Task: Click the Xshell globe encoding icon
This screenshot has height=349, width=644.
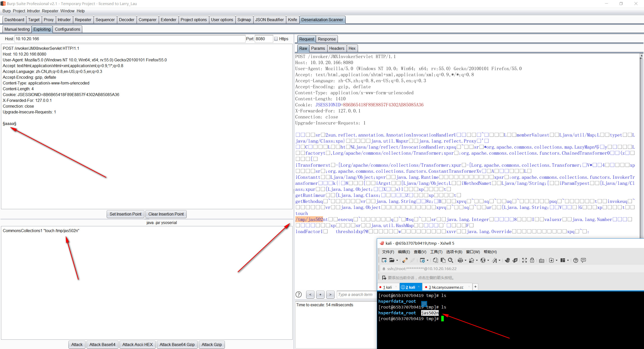Action: tap(483, 260)
